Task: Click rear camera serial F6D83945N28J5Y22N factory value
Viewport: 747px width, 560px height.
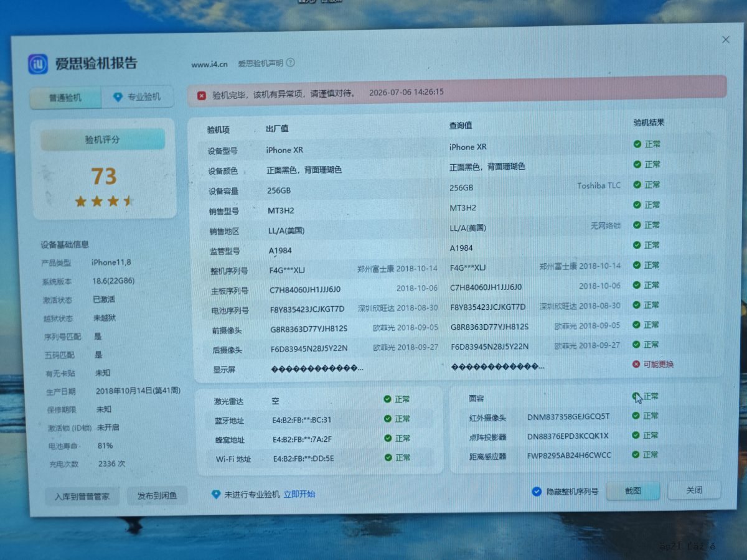Action: tap(309, 348)
